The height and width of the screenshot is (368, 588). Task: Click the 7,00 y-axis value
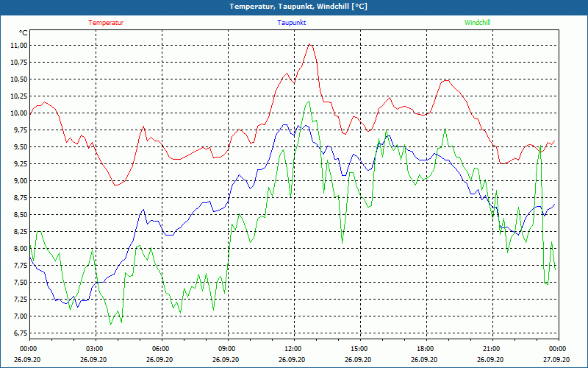21,316
